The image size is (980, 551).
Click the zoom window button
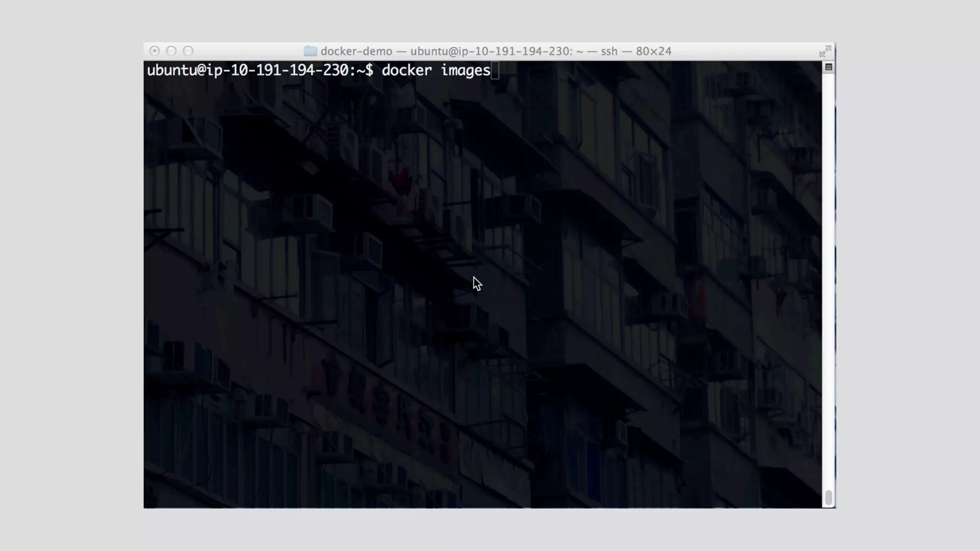point(188,51)
